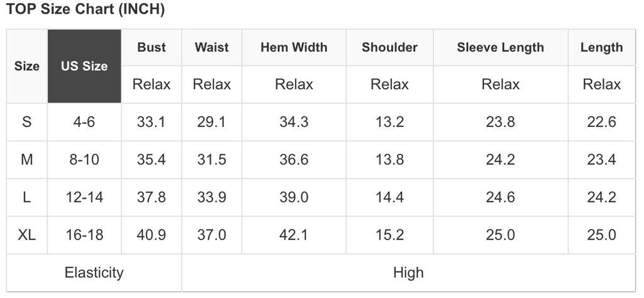Select the High elasticity value

click(x=408, y=273)
